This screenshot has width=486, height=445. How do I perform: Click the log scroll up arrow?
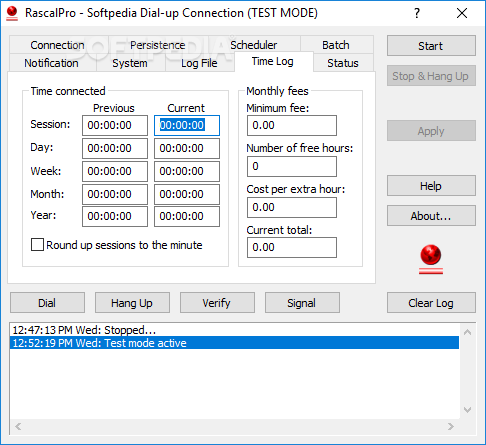point(467,332)
